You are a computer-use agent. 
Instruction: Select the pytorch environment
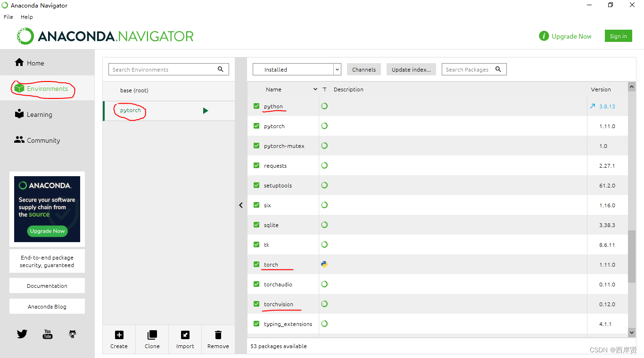click(x=169, y=111)
